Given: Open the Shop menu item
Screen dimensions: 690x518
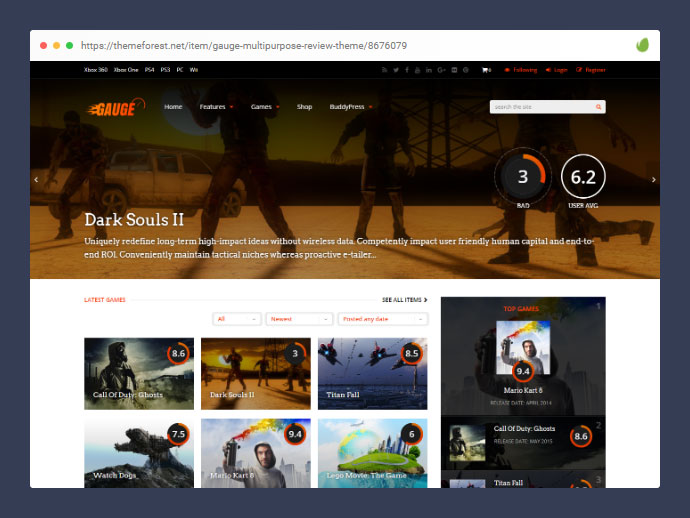Looking at the screenshot, I should (304, 107).
